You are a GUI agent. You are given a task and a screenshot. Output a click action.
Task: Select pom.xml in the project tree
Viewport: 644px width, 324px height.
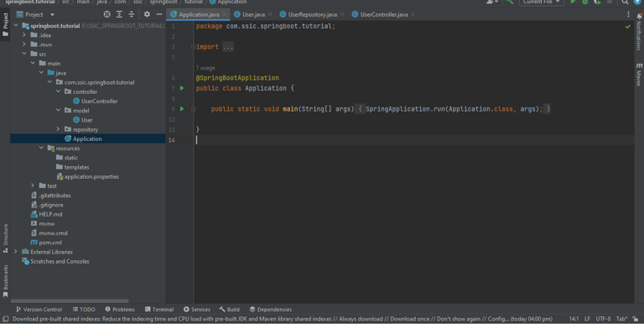pos(50,243)
